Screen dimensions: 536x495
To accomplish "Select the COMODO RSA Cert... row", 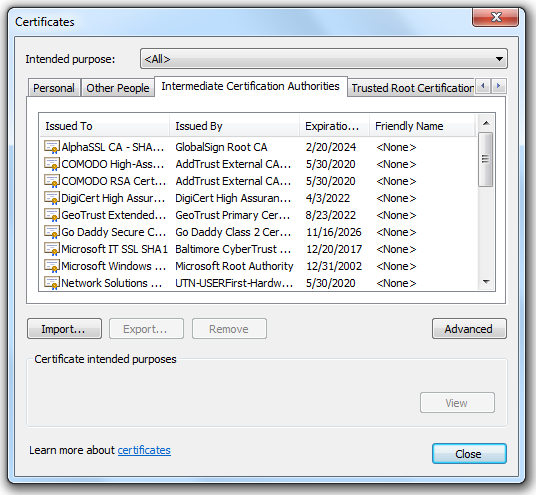I will click(258, 181).
